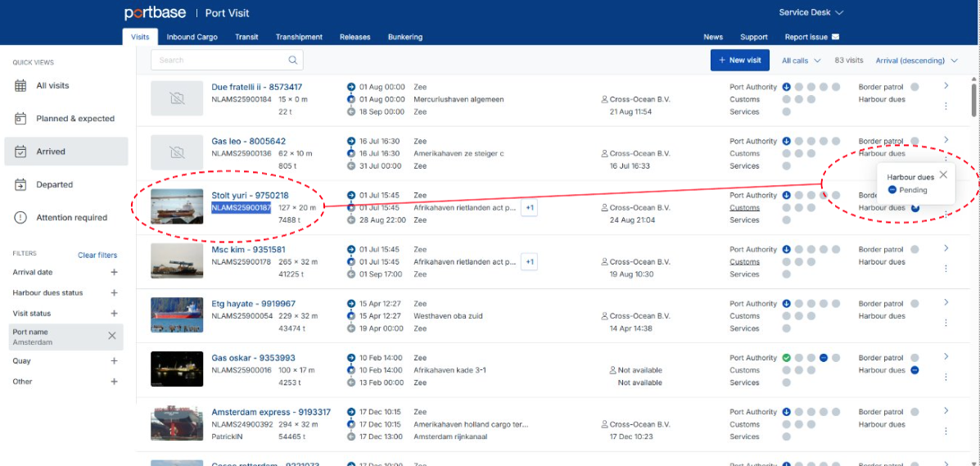The height and width of the screenshot is (466, 980).
Task: Click green Port Authority check for Gas oskar
Action: pos(786,358)
